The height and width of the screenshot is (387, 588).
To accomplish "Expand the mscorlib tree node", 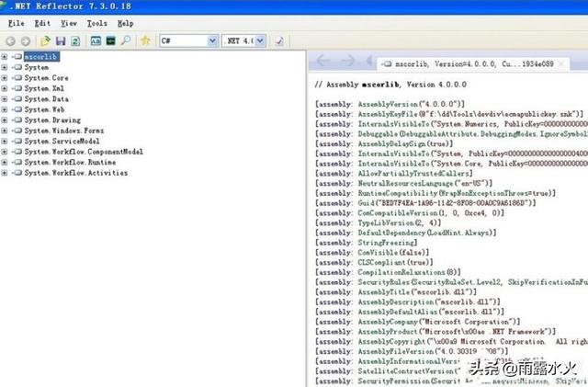I will [4, 57].
